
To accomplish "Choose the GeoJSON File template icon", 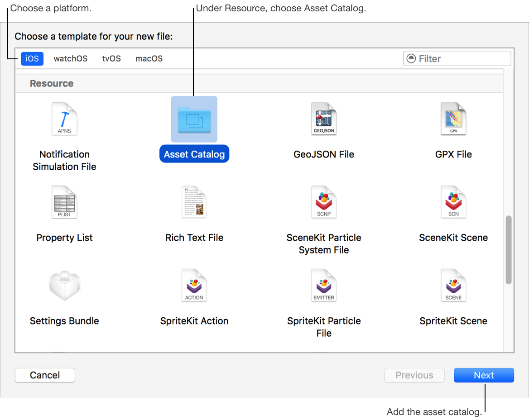I will 324,119.
